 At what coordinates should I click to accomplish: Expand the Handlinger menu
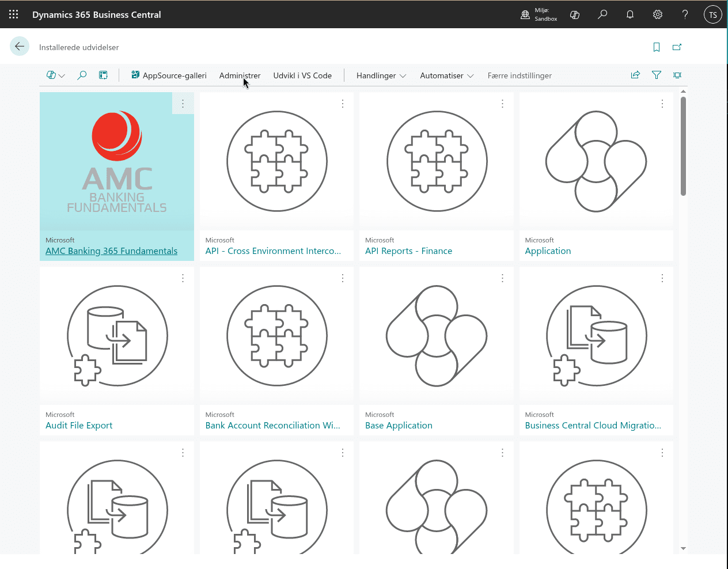coord(381,75)
